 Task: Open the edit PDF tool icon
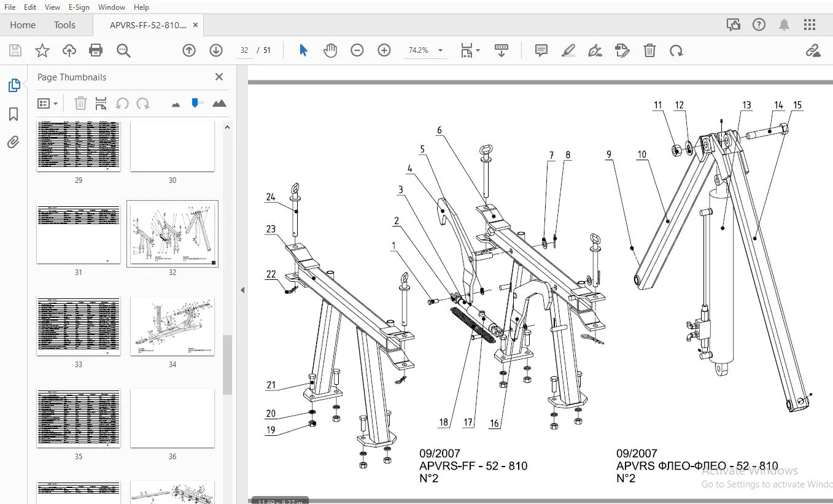coord(622,50)
